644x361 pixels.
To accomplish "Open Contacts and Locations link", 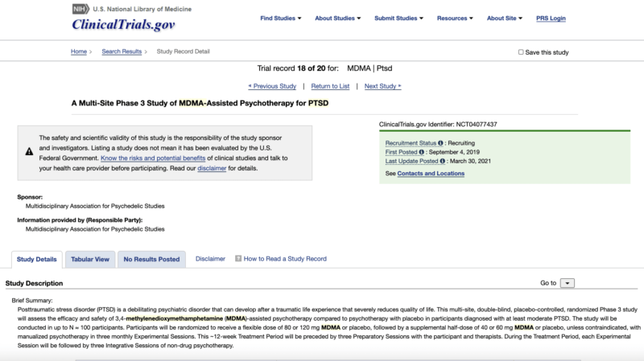I will (x=431, y=174).
